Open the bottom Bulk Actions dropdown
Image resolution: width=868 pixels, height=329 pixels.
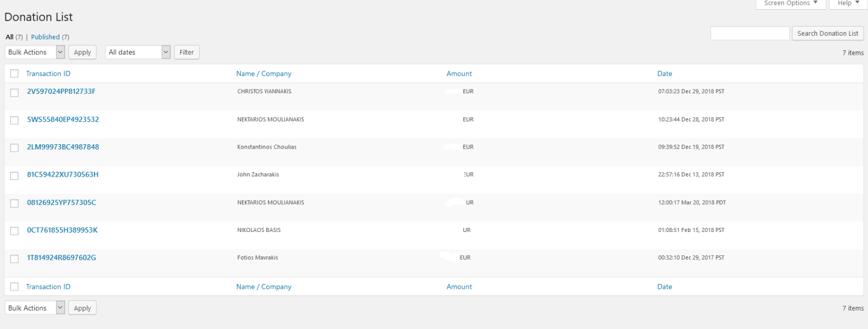(x=35, y=308)
